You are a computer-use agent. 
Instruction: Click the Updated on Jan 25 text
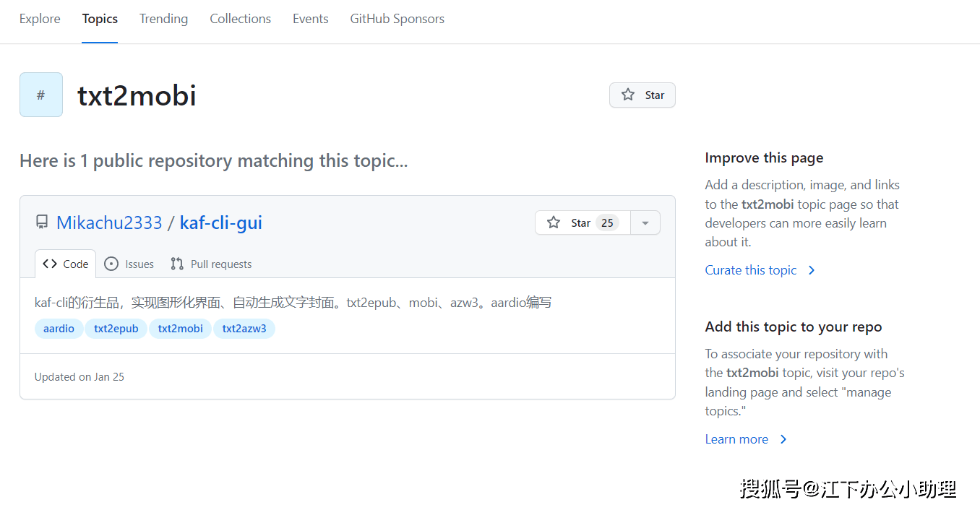click(x=79, y=376)
